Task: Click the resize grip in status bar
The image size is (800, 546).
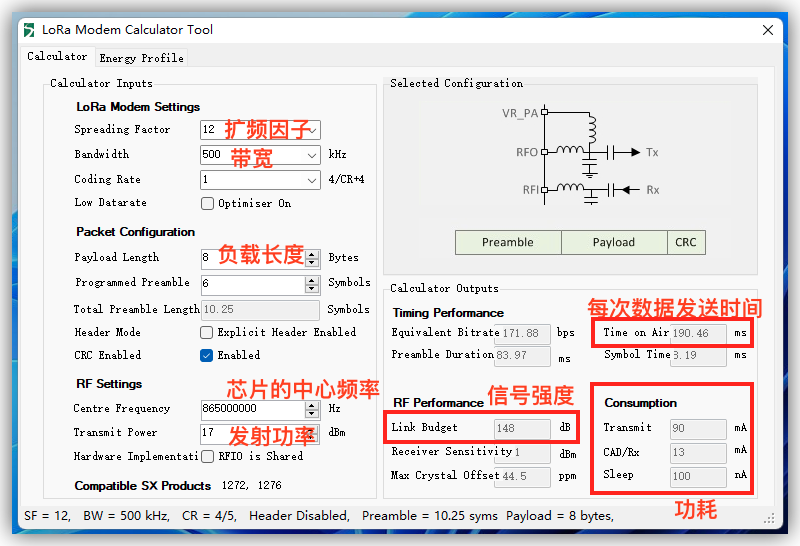Action: 770,518
